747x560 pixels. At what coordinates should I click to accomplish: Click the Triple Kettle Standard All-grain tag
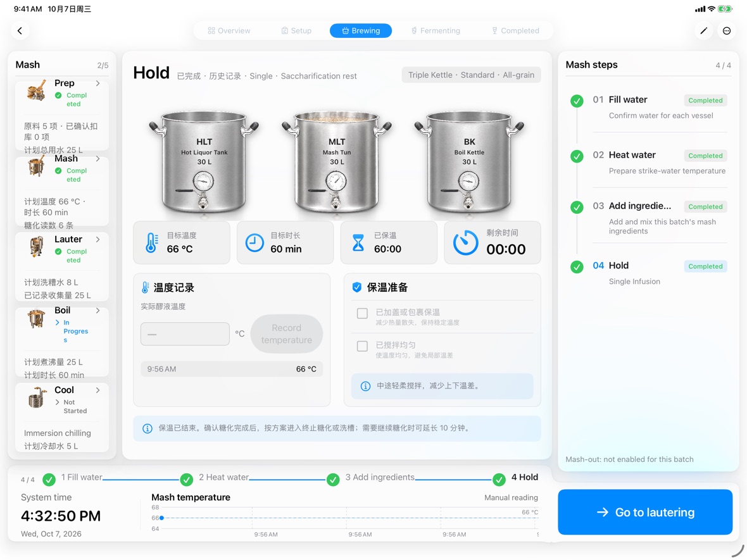(x=471, y=75)
